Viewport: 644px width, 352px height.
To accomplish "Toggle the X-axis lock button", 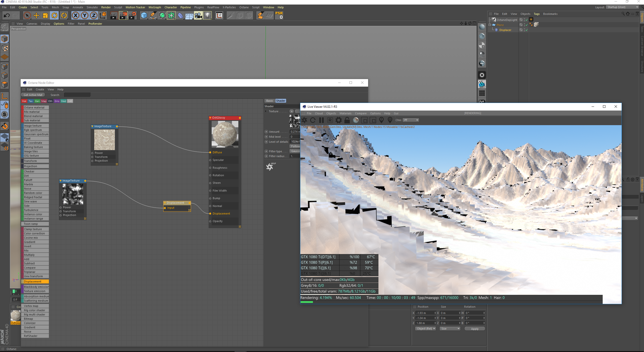I will point(75,16).
